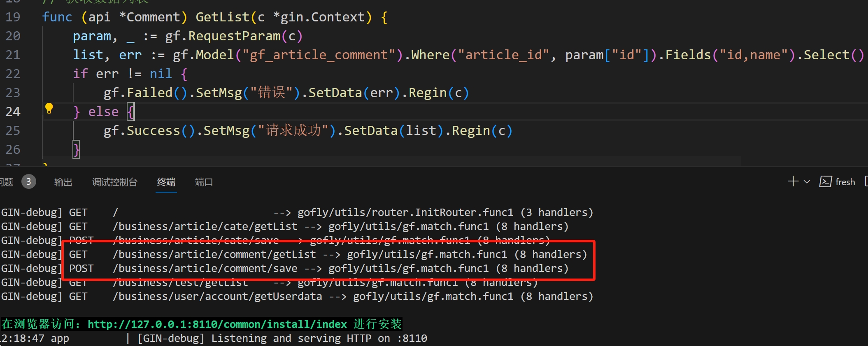Open the terminal launch profile dropdown chevron
Image resolution: width=868 pixels, height=346 pixels.
point(807,182)
